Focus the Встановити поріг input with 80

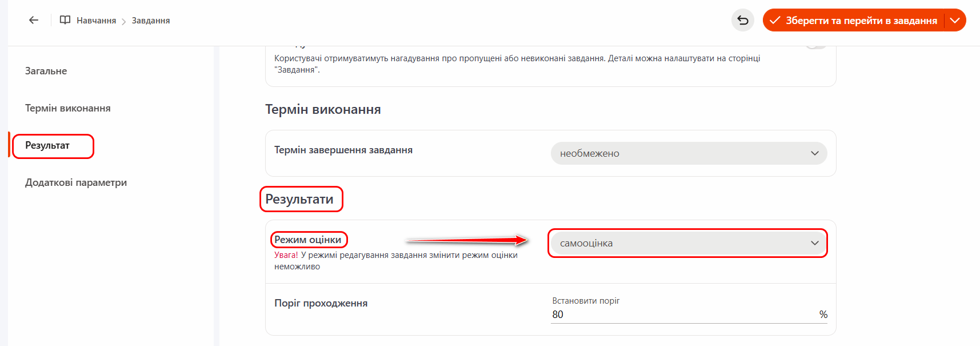coord(680,315)
